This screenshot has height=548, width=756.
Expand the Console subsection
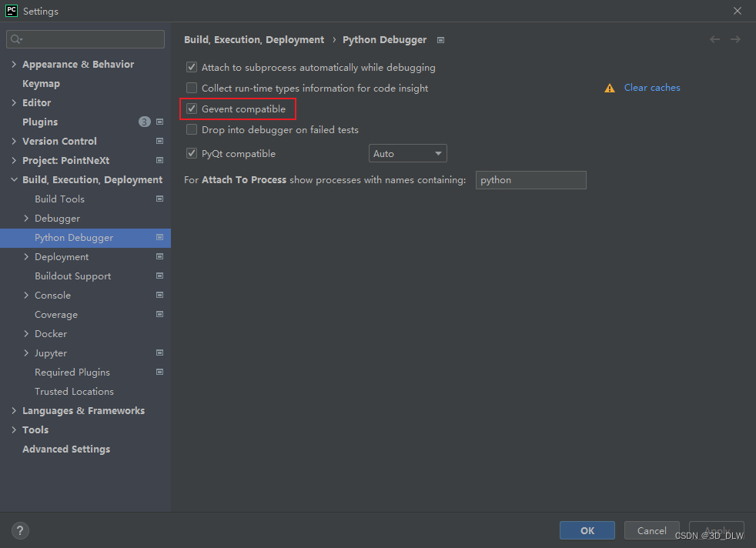[x=26, y=296]
